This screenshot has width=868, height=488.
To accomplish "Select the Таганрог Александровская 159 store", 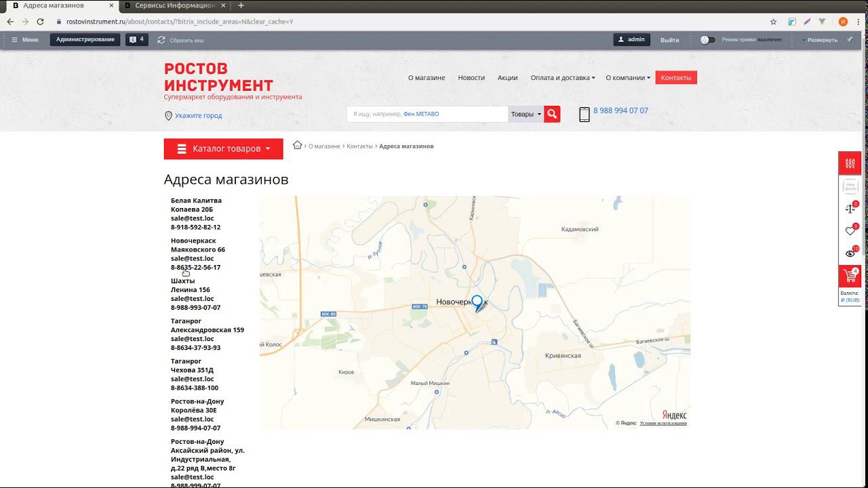I will pos(208,334).
